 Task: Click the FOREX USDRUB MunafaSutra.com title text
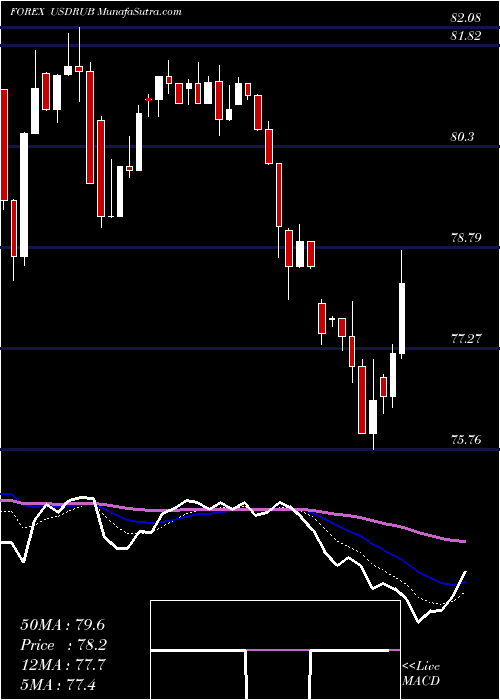tap(96, 12)
